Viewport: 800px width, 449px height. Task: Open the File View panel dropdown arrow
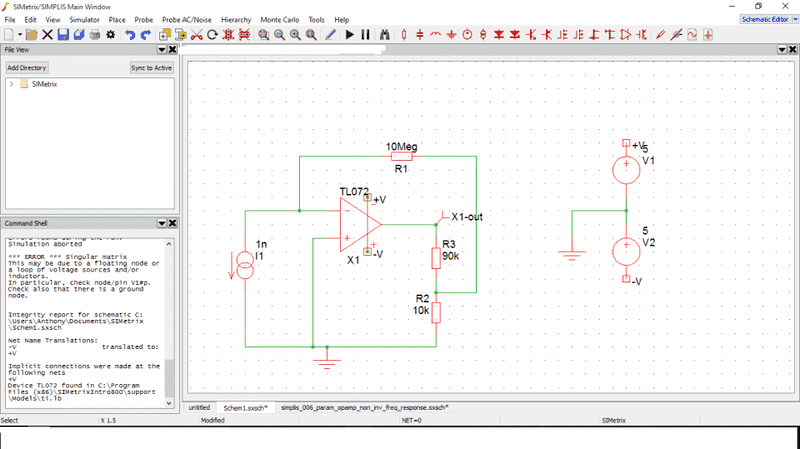tap(162, 49)
